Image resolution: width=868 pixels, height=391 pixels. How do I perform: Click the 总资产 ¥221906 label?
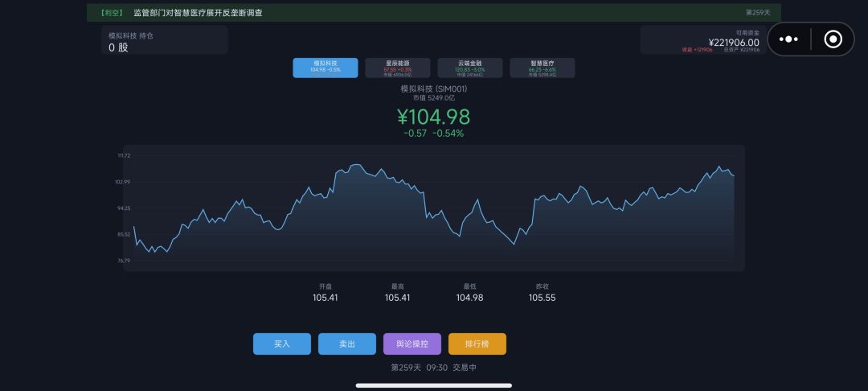(741, 50)
